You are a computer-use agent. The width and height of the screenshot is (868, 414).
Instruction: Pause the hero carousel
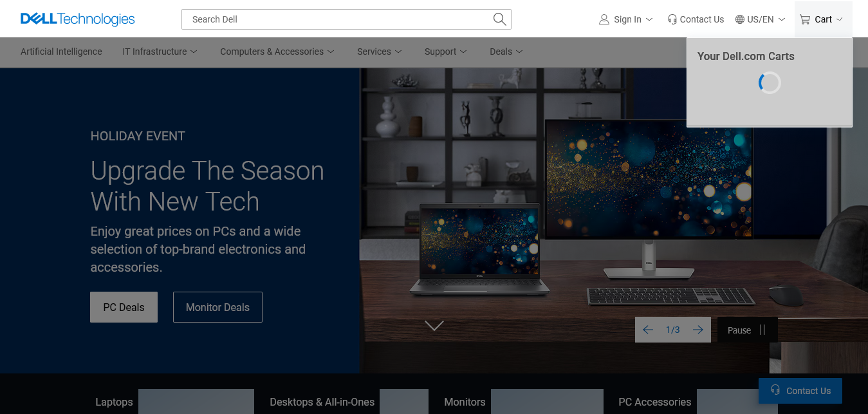point(748,330)
